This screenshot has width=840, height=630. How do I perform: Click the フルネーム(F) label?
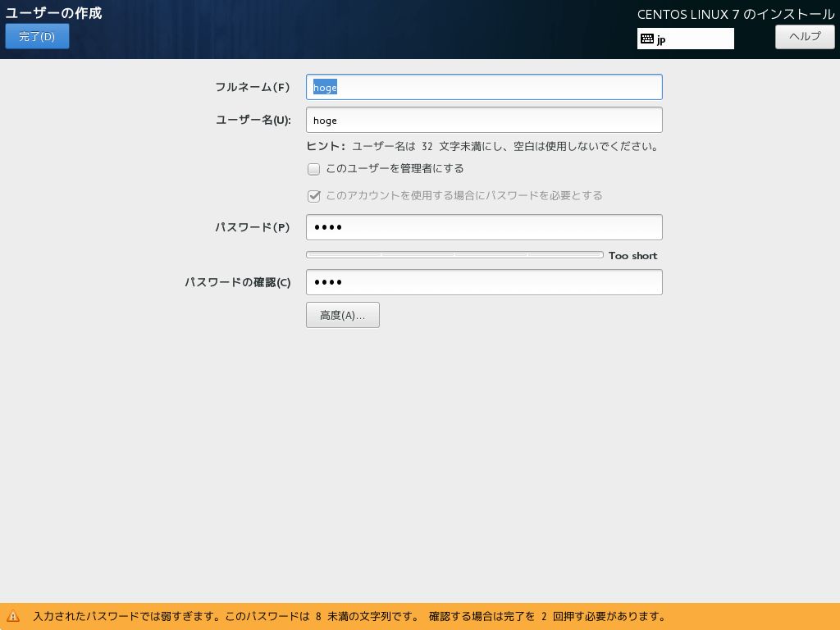tap(253, 87)
